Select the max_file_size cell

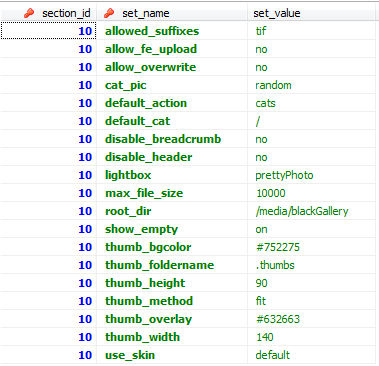pyautogui.click(x=172, y=193)
